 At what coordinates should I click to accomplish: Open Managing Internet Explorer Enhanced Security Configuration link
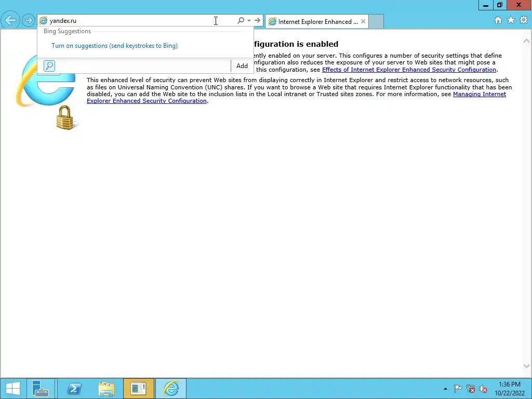[x=296, y=97]
